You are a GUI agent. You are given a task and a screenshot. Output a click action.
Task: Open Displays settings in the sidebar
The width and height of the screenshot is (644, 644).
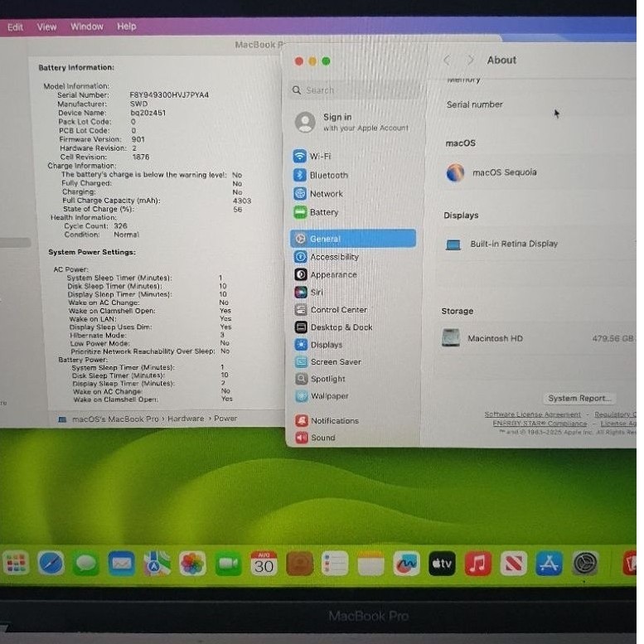(319, 345)
